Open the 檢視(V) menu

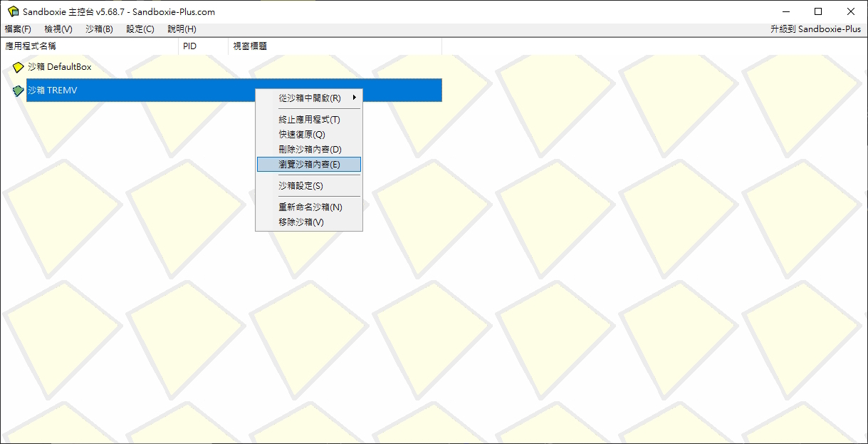point(58,29)
